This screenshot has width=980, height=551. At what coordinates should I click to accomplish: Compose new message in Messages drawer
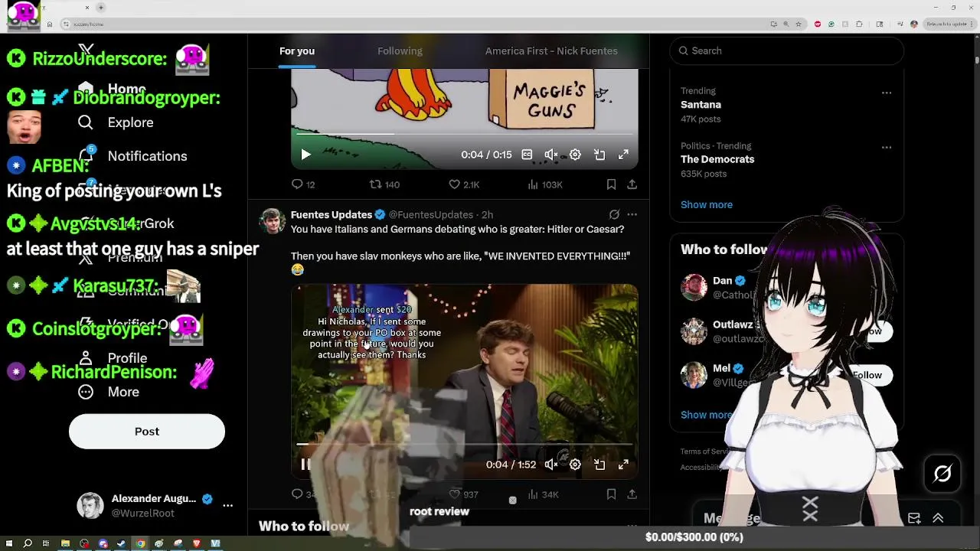pos(914,518)
